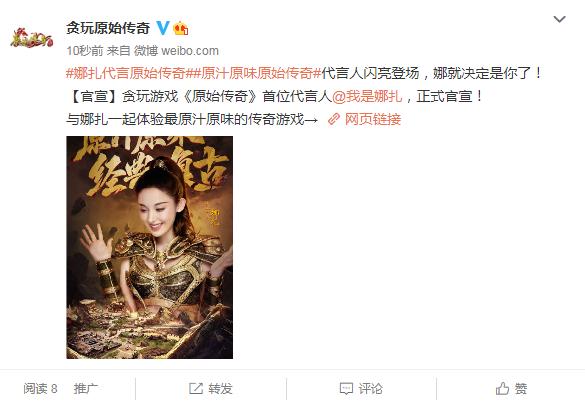Toggle the thumbs-up like icon
The height and width of the screenshot is (404, 585).
coord(502,389)
